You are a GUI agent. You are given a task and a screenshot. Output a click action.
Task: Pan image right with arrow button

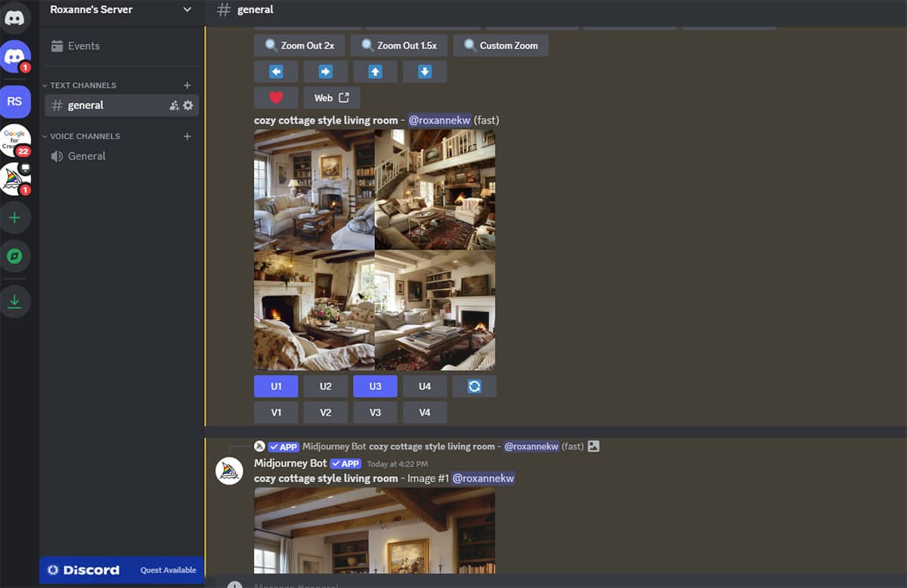[326, 72]
